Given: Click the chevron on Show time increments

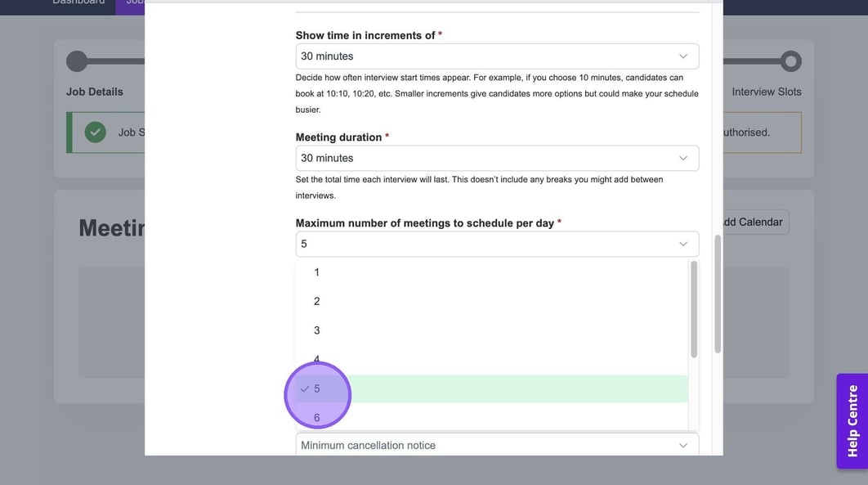Looking at the screenshot, I should tap(683, 56).
